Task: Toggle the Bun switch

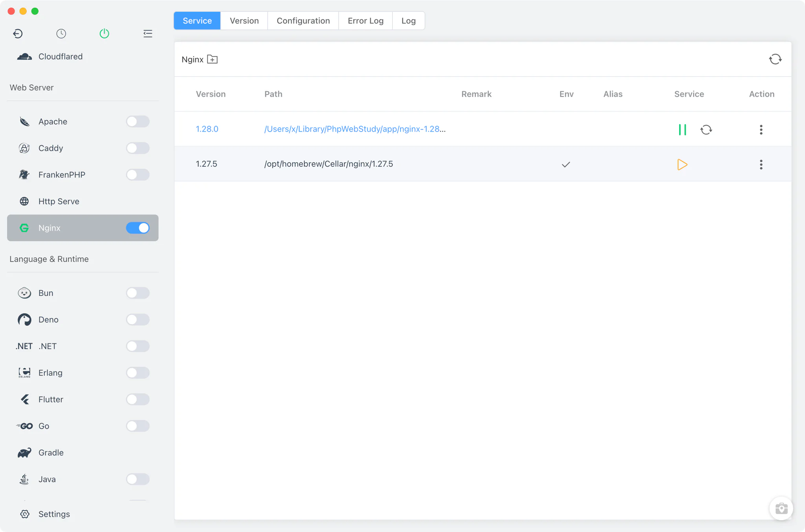Action: point(138,293)
